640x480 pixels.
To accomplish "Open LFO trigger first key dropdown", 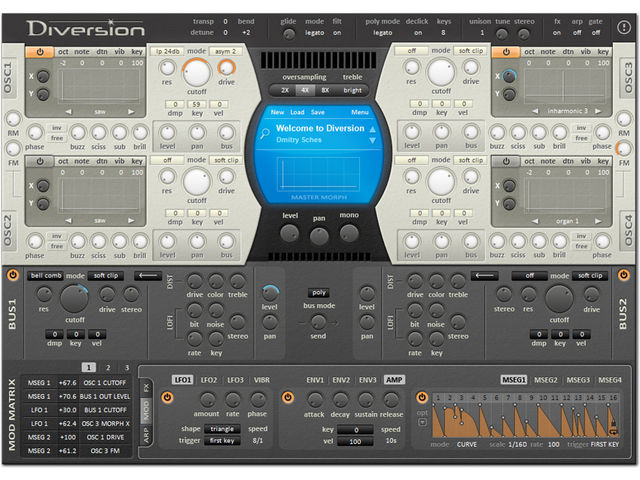I will pyautogui.click(x=222, y=440).
